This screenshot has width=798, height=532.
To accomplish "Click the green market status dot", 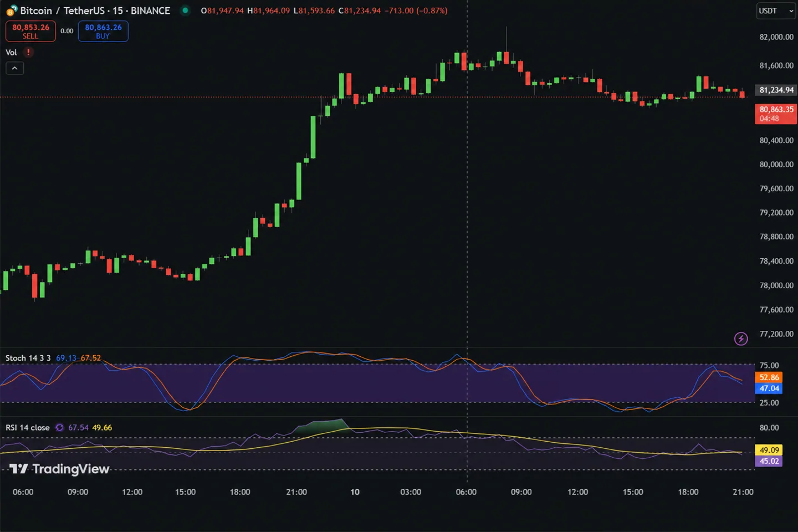I will click(x=185, y=10).
